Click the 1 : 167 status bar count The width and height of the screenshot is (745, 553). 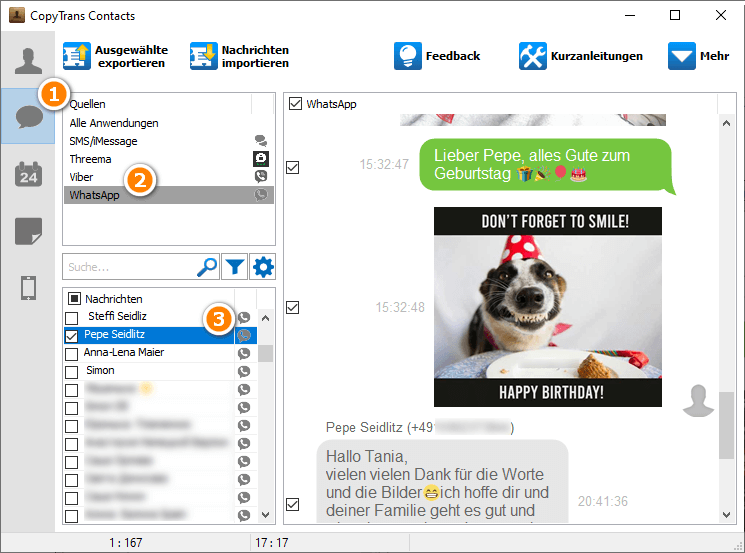(125, 543)
